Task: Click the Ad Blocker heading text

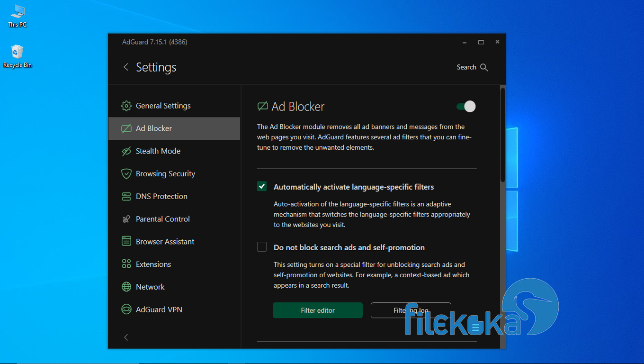Action: [298, 107]
